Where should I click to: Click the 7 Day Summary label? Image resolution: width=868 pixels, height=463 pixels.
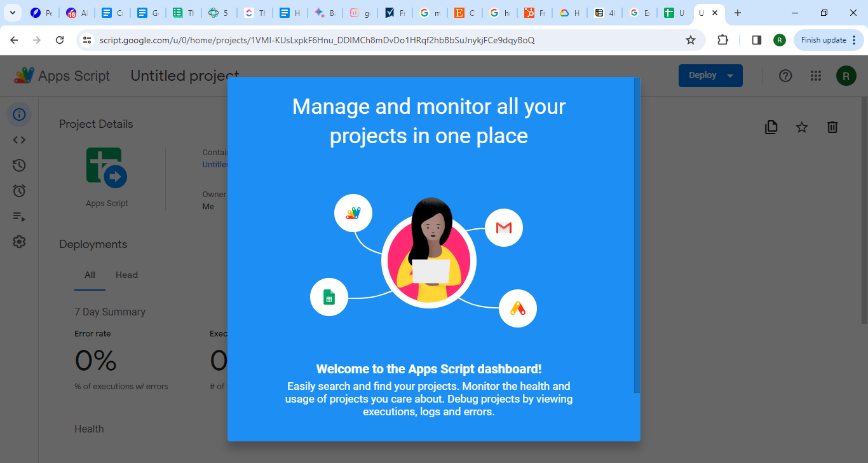(110, 312)
